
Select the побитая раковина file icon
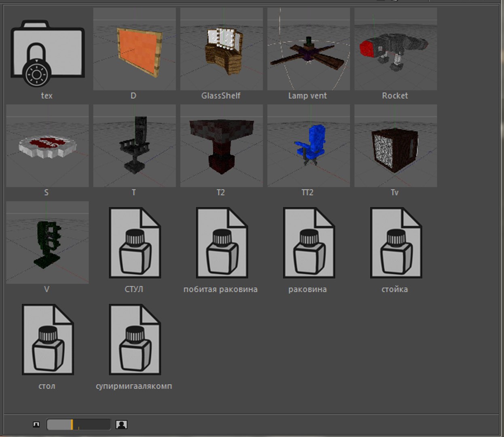222,243
